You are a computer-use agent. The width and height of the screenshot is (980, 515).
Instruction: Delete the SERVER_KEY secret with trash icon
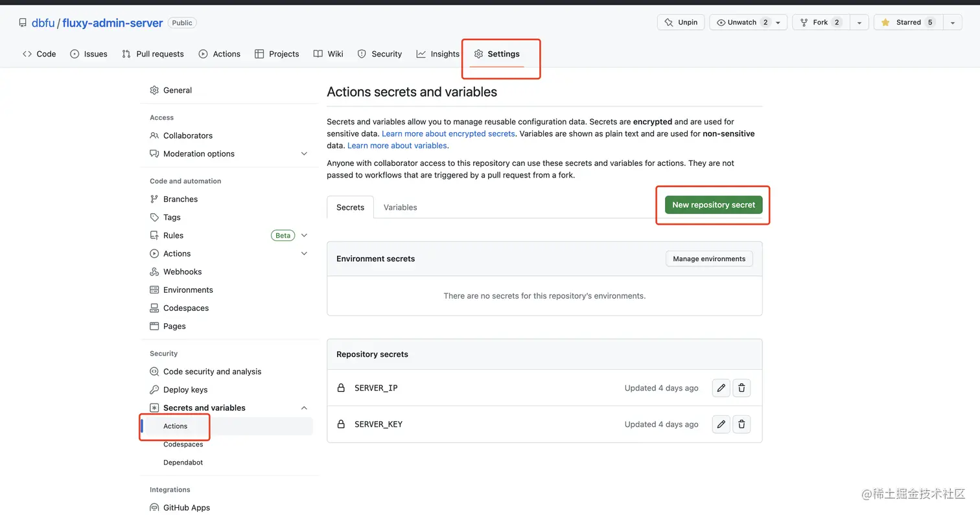pyautogui.click(x=741, y=424)
